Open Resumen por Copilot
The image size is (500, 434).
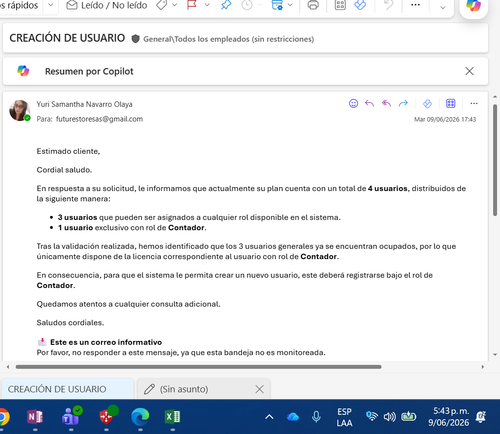point(89,71)
